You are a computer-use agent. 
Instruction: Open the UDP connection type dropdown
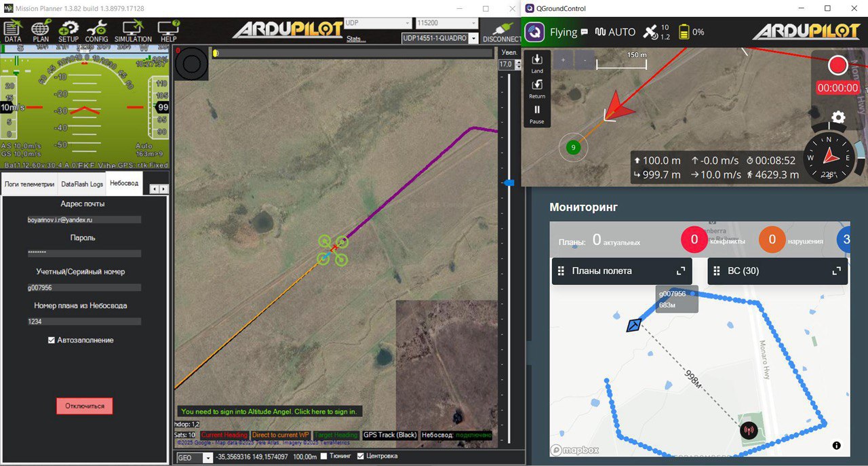377,22
